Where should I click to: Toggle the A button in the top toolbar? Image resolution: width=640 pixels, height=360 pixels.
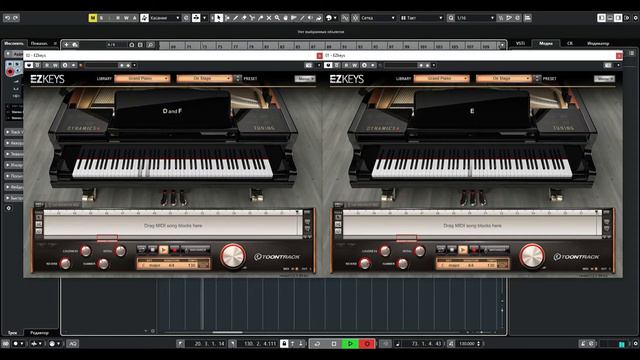coord(134,18)
